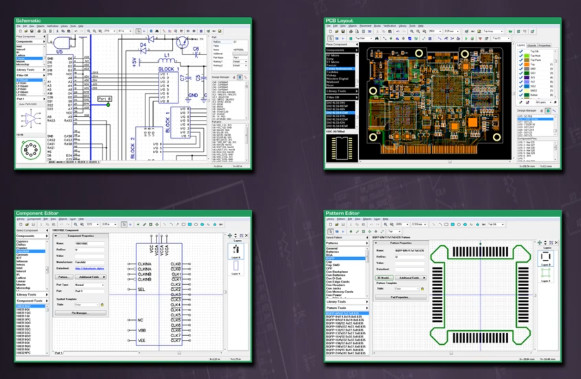Open the Layers tab in PCB Layout panel
This screenshot has width=581, height=379.
click(521, 45)
